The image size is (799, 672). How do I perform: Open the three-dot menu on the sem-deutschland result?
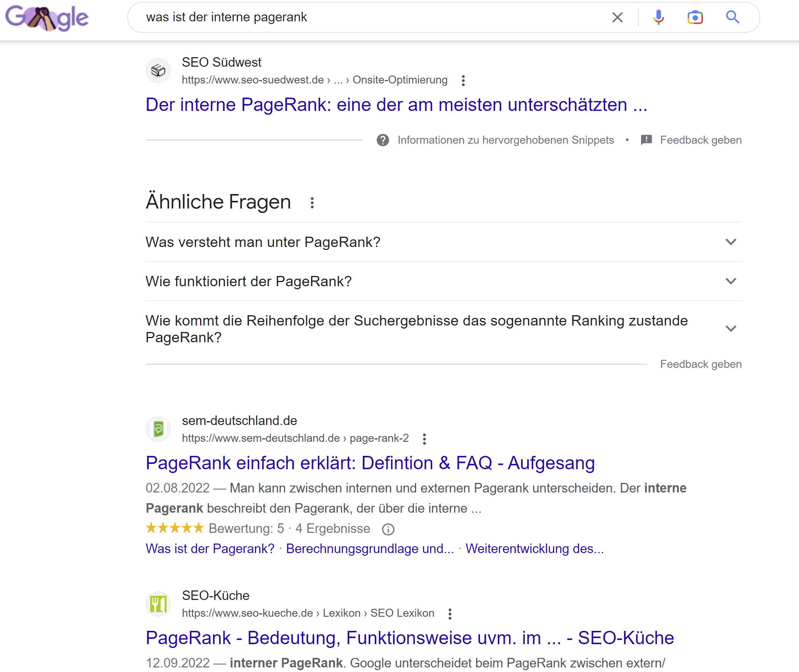[x=424, y=439]
